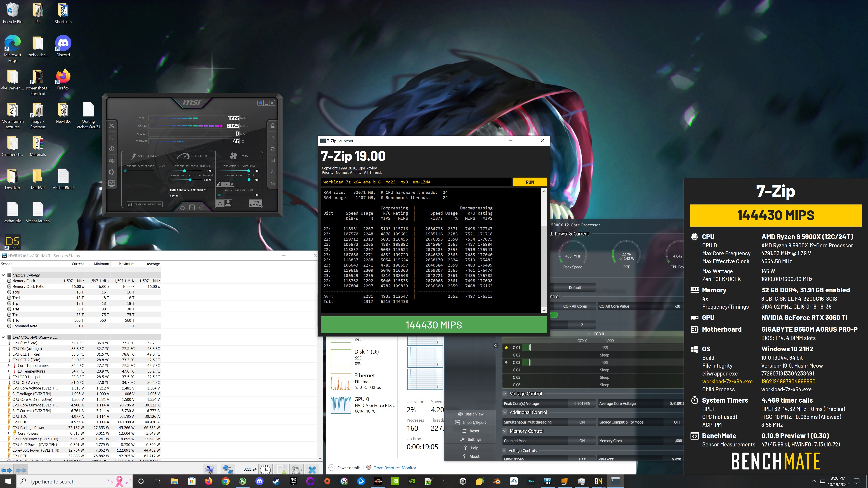Adjust Memory Clock slider handle
Screen dimensions: 868x488
(190, 180)
